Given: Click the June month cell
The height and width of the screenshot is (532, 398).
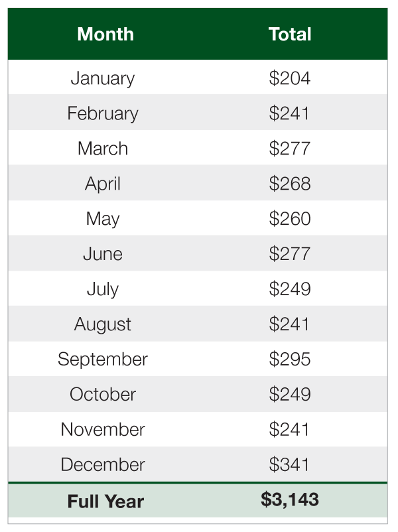Looking at the screenshot, I should coord(103,254).
